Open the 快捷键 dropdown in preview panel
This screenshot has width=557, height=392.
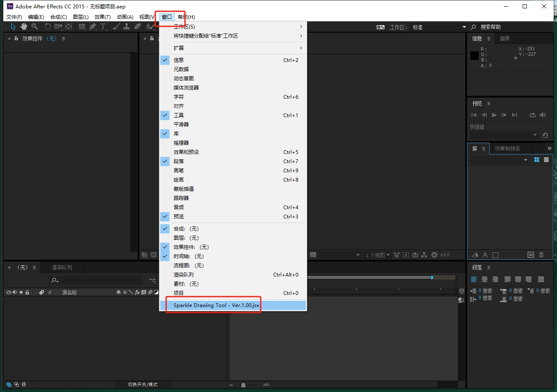pos(504,135)
